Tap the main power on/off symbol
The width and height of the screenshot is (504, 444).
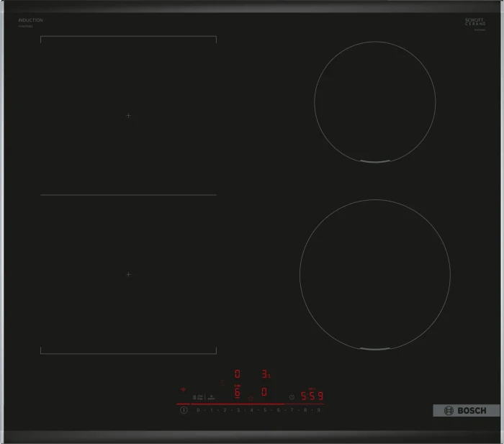click(184, 410)
